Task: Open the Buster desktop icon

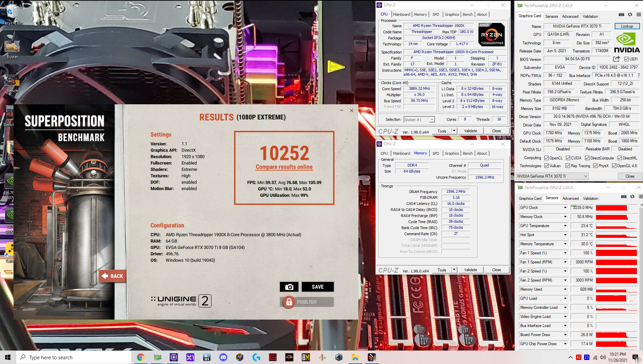Action: (x=12, y=50)
